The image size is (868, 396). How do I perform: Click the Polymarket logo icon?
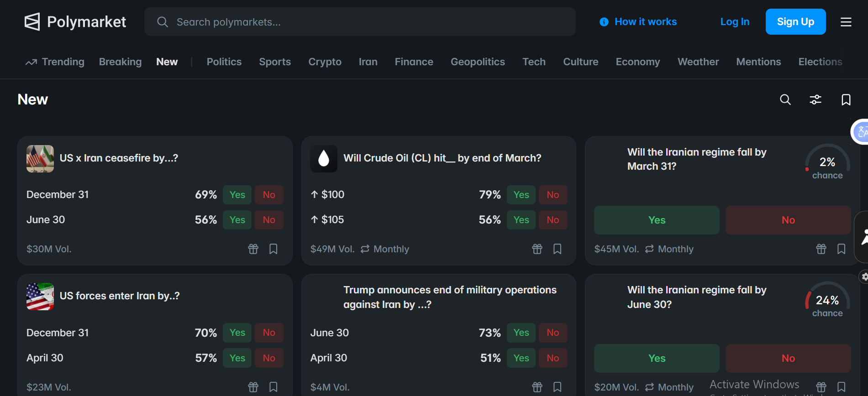click(x=32, y=22)
